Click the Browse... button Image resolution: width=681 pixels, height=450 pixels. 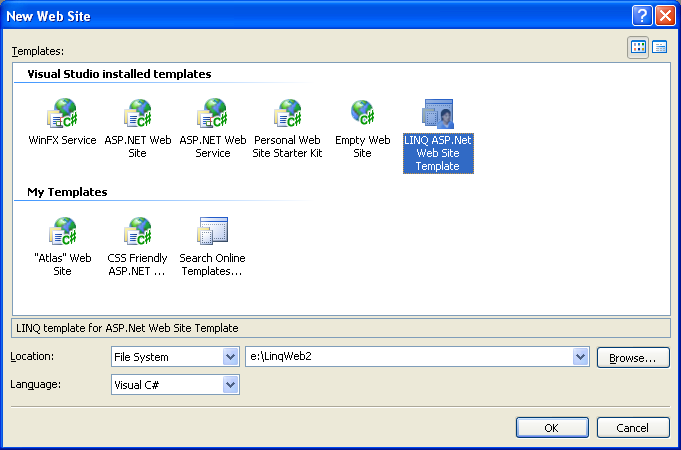click(633, 357)
